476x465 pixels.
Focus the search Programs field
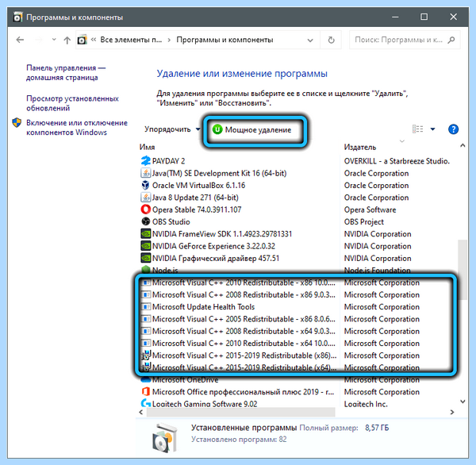[405, 40]
